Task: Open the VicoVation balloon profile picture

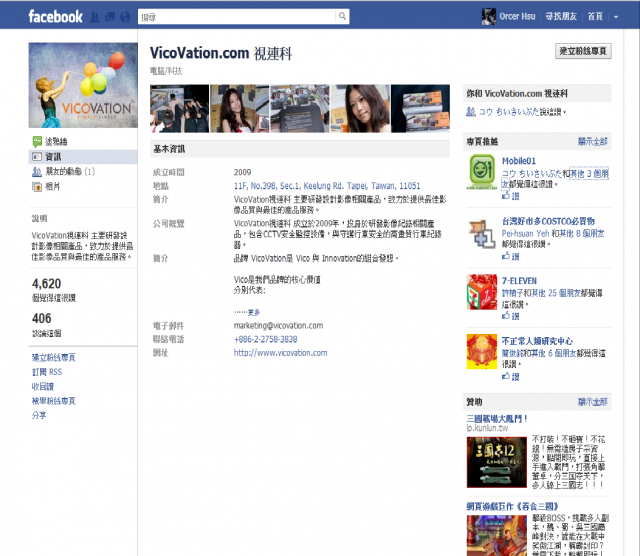Action: pyautogui.click(x=83, y=85)
